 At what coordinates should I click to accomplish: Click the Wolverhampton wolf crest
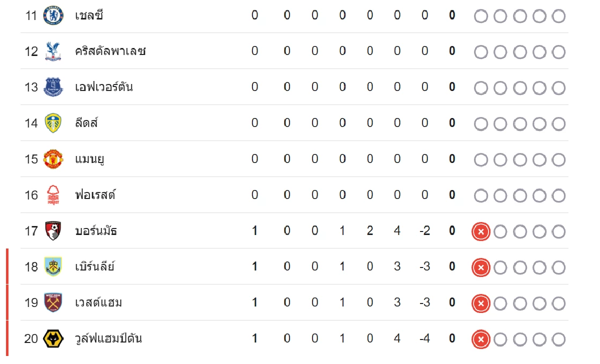pos(53,338)
